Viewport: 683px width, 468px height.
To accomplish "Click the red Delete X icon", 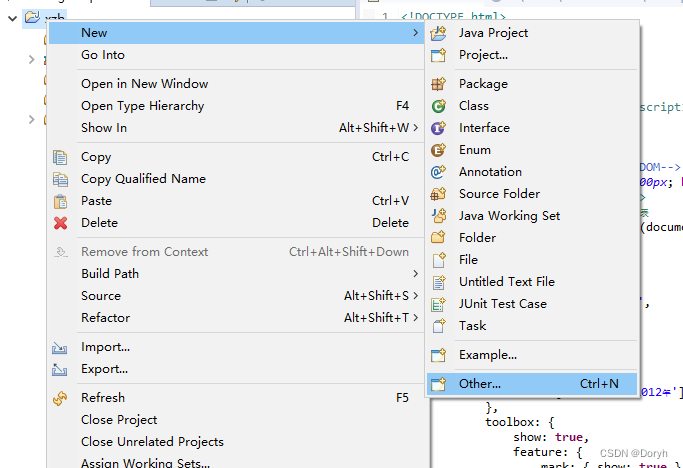I will coord(61,223).
